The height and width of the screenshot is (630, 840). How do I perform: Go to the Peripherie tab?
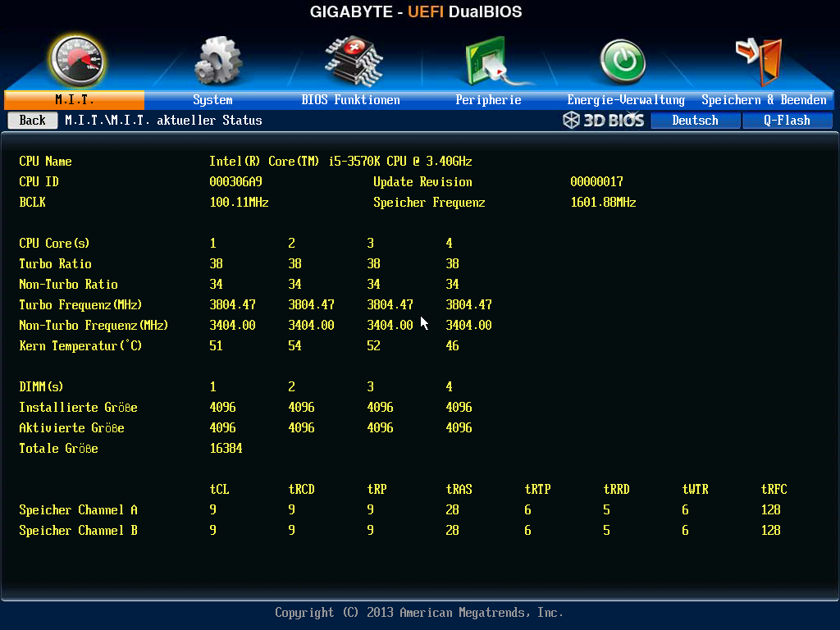click(488, 99)
